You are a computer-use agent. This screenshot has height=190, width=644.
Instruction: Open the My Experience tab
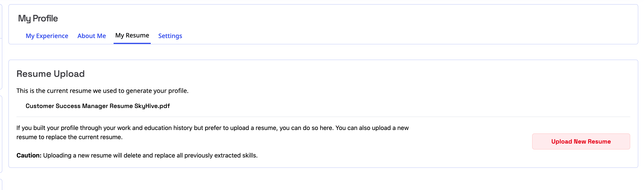(x=47, y=36)
